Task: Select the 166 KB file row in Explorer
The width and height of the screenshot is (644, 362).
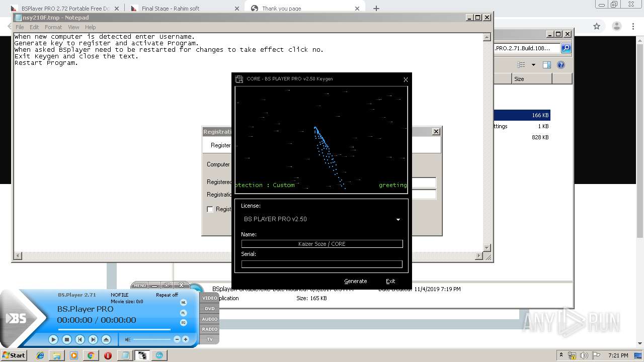Action: click(522, 115)
